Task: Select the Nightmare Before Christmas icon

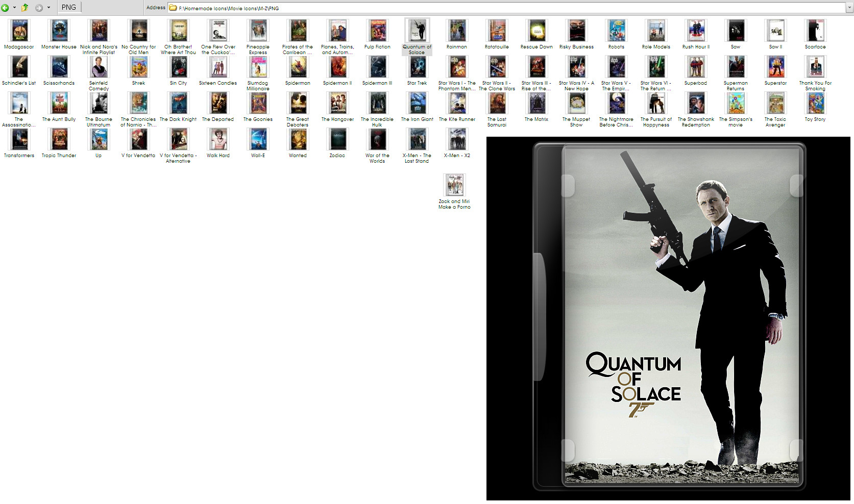Action: point(617,103)
